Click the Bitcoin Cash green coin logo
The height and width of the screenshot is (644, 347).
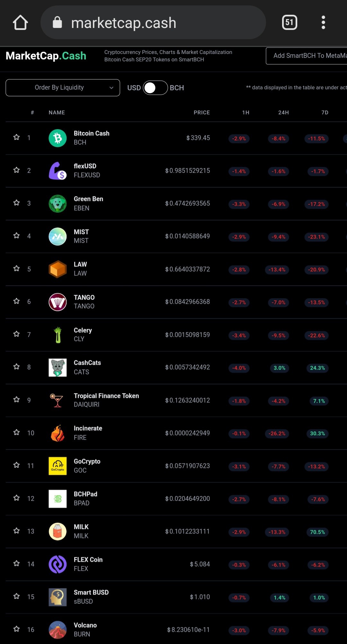click(x=58, y=138)
